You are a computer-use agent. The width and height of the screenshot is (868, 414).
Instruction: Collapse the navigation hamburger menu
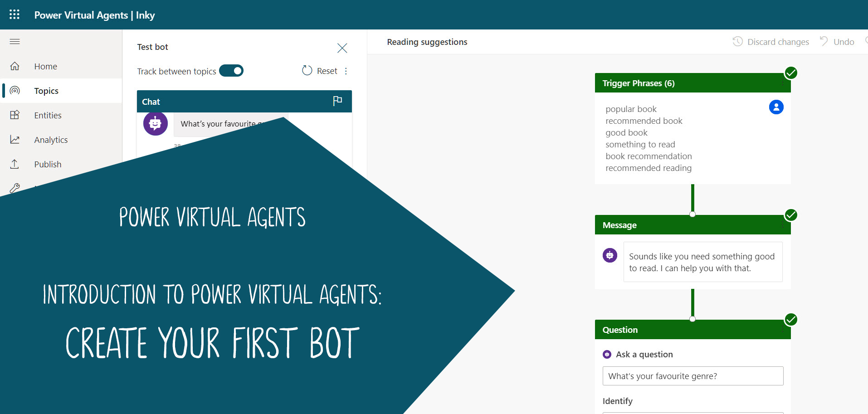point(15,42)
